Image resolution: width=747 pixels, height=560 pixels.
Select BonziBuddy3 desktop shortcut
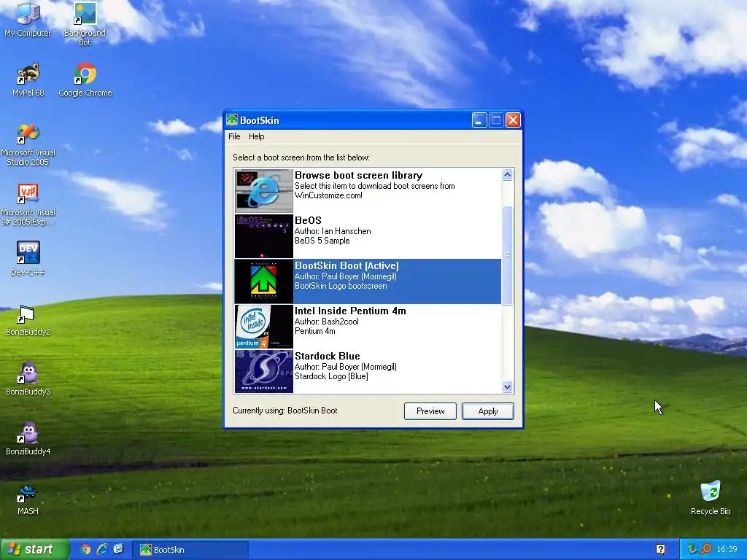[28, 379]
